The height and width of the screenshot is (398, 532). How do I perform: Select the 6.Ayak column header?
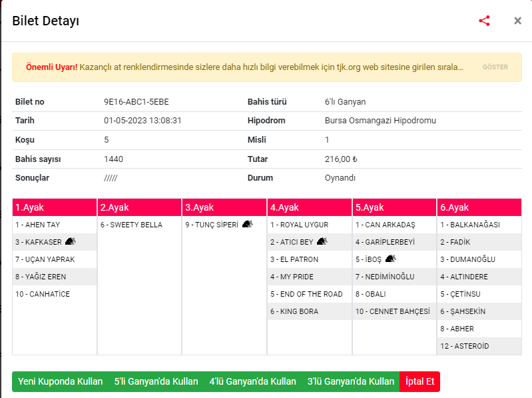(479, 207)
